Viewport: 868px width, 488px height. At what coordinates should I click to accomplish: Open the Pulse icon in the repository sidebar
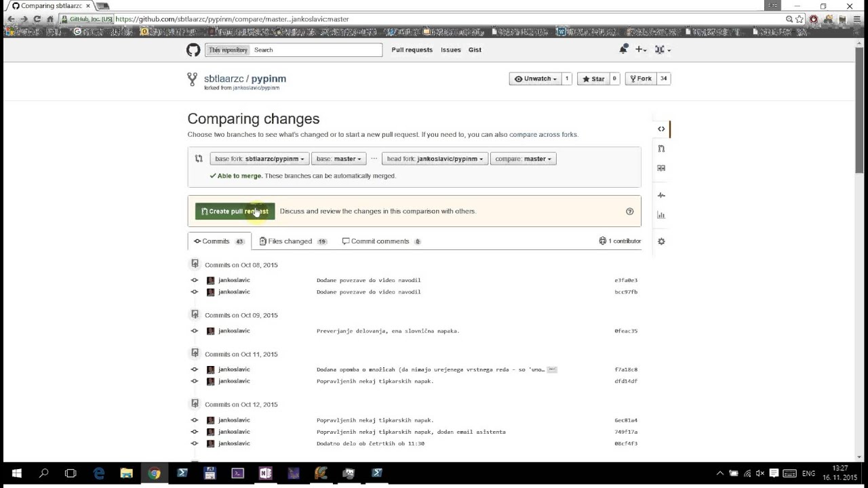click(x=661, y=195)
